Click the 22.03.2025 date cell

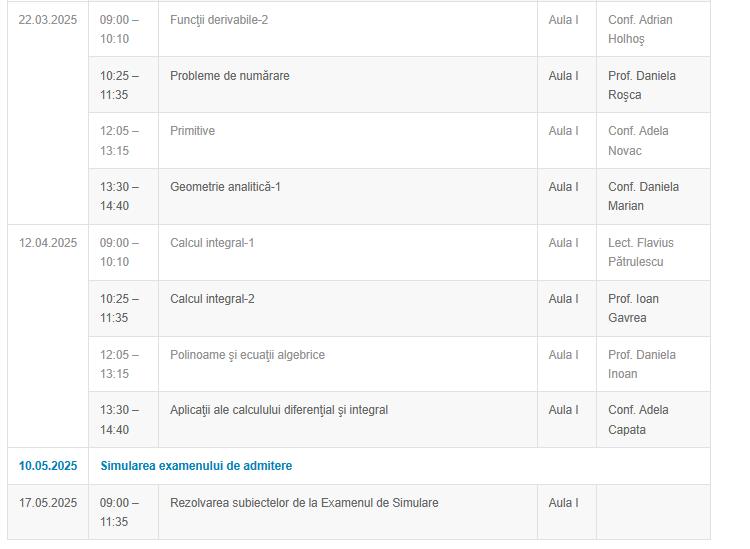(x=48, y=20)
